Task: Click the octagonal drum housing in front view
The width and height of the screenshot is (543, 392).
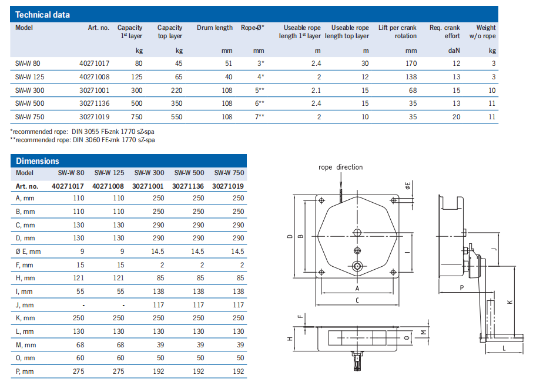Action: click(357, 235)
